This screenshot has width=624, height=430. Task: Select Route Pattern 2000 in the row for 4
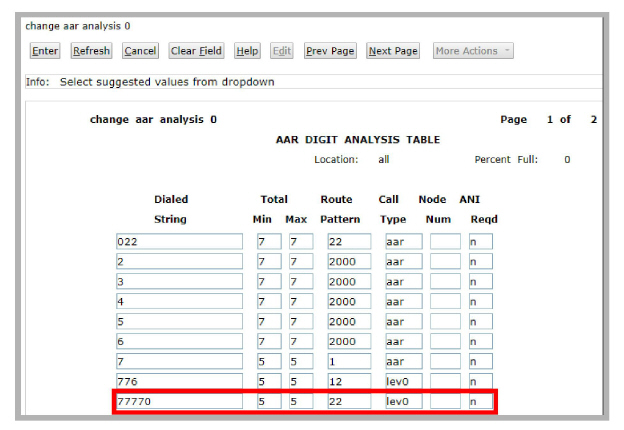(x=349, y=301)
